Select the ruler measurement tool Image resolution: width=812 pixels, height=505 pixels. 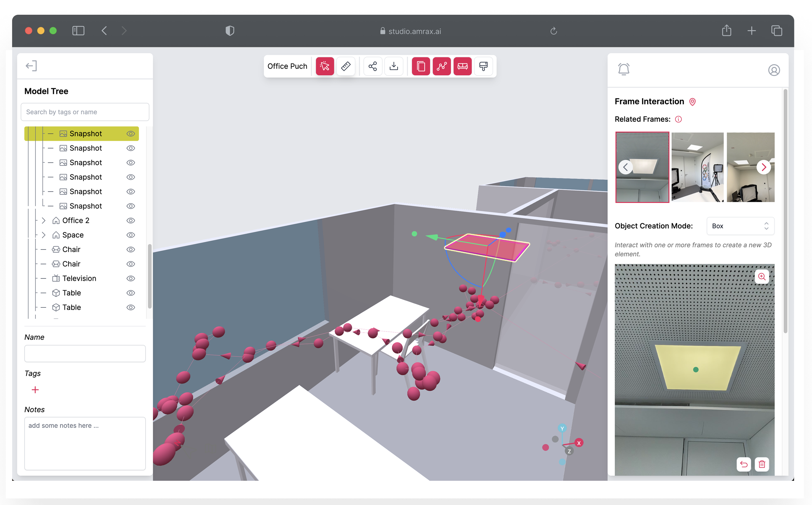coord(346,66)
